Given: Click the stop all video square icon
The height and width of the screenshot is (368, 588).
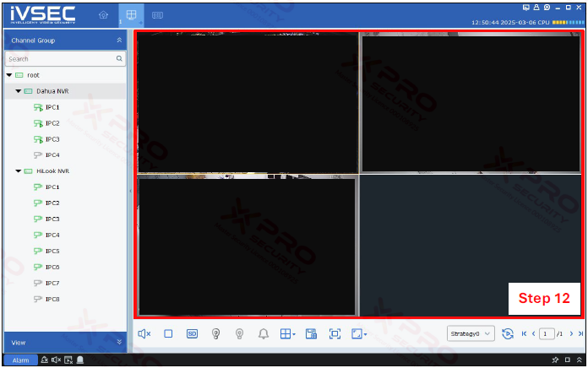Looking at the screenshot, I should [168, 333].
